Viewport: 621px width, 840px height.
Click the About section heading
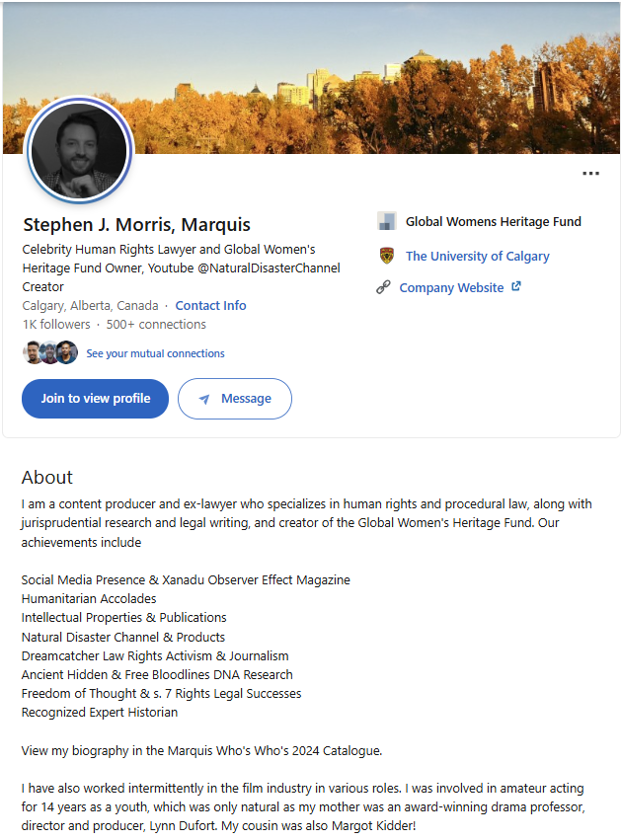pyautogui.click(x=47, y=477)
